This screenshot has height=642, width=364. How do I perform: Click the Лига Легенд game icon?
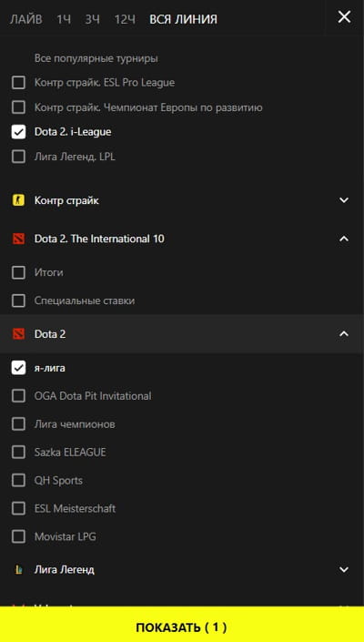click(18, 569)
